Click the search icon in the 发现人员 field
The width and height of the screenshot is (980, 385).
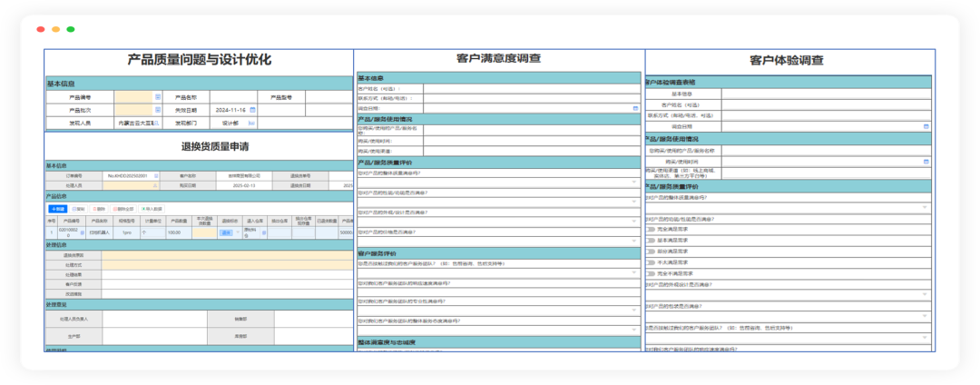point(157,123)
